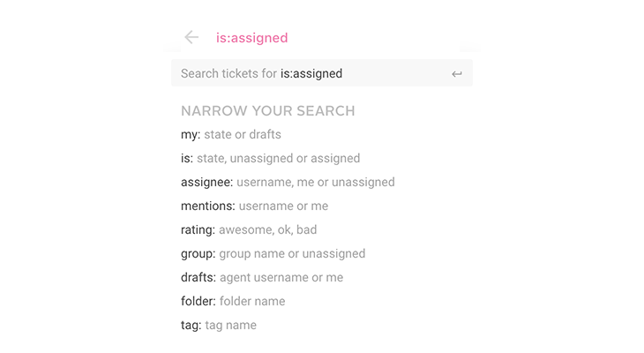Choose the is: state filter suggestion

coord(270,158)
